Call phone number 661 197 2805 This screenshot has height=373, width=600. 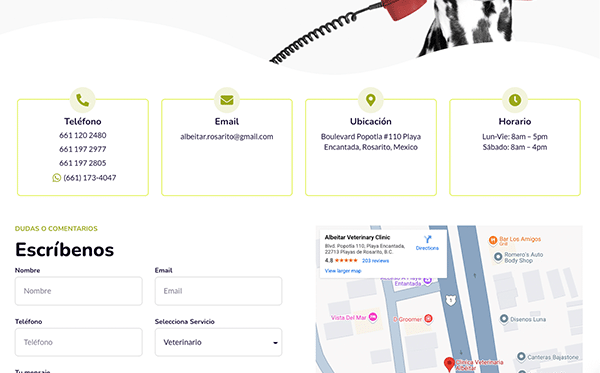(83, 163)
